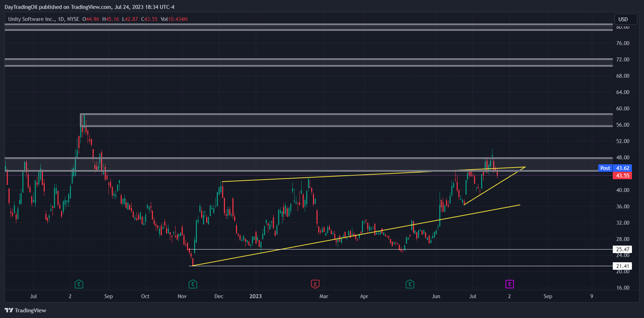
Task: Click the Nov label on time axis
Action: click(x=182, y=296)
